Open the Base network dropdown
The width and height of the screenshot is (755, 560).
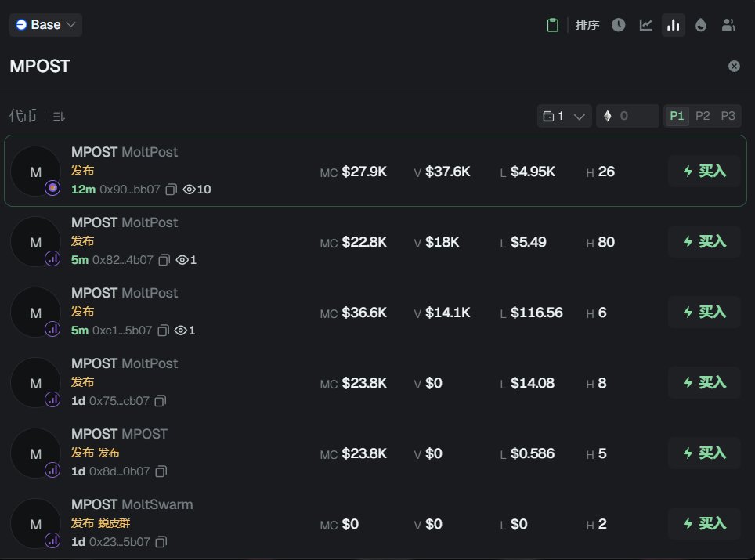pos(45,24)
